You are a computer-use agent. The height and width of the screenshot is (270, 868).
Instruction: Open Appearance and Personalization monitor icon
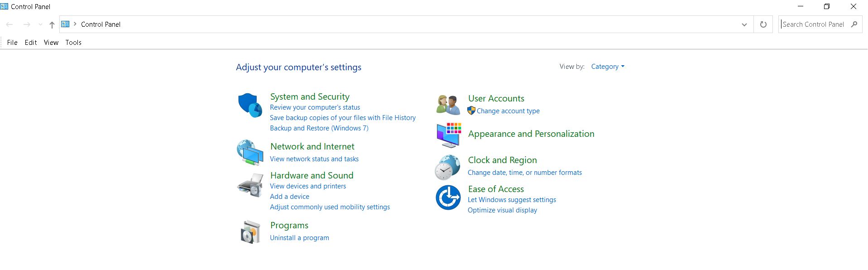point(449,135)
